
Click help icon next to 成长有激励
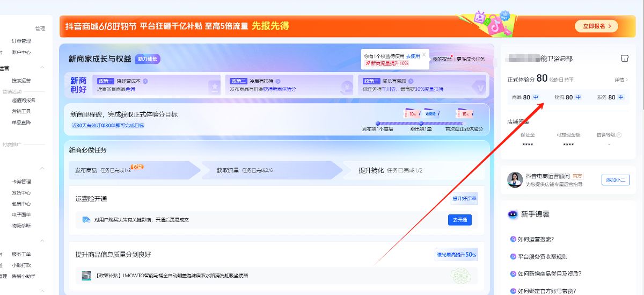click(x=411, y=82)
